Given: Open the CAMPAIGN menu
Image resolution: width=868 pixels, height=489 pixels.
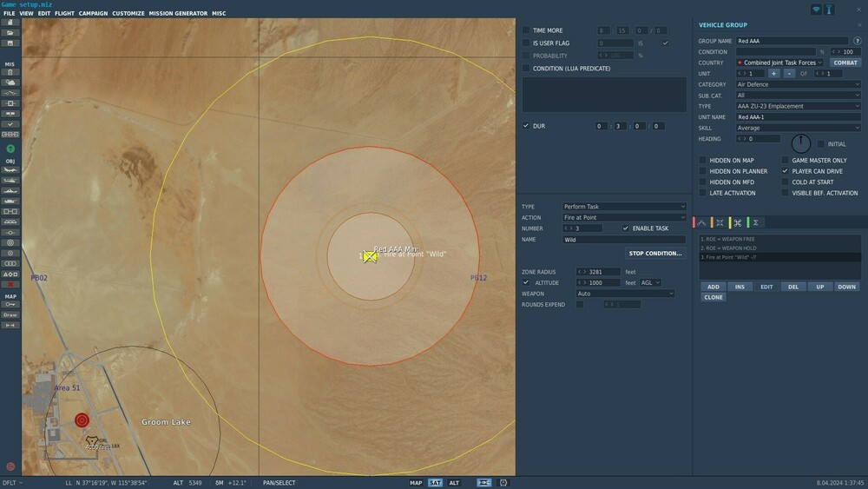Looking at the screenshot, I should 93,14.
